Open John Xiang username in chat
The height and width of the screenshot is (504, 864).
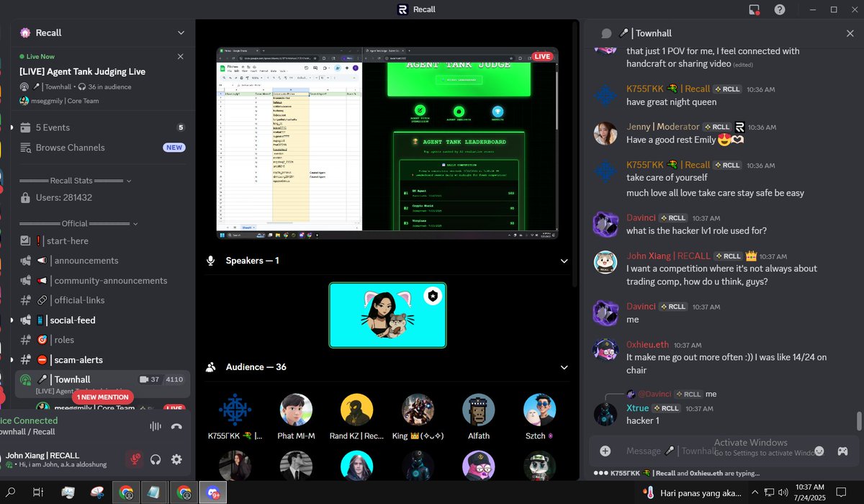point(668,256)
